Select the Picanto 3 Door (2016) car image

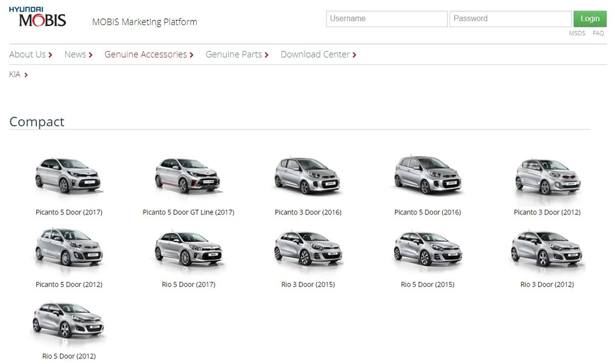tap(308, 175)
